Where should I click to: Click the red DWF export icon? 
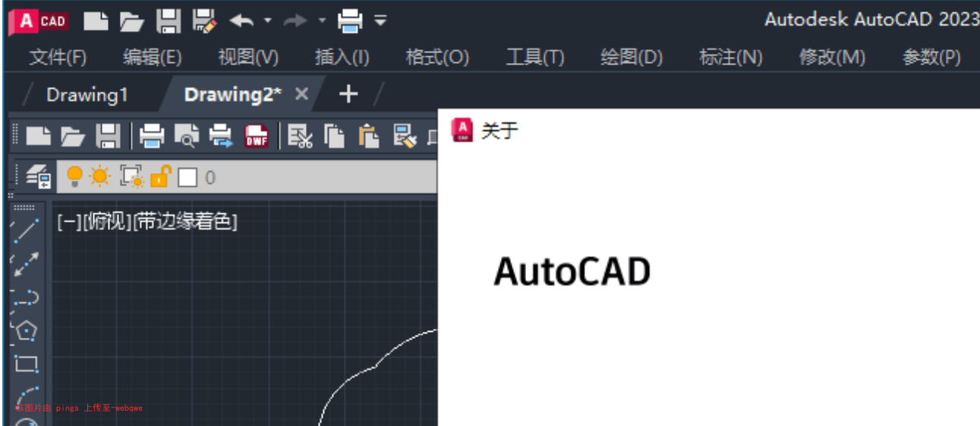pos(257,137)
